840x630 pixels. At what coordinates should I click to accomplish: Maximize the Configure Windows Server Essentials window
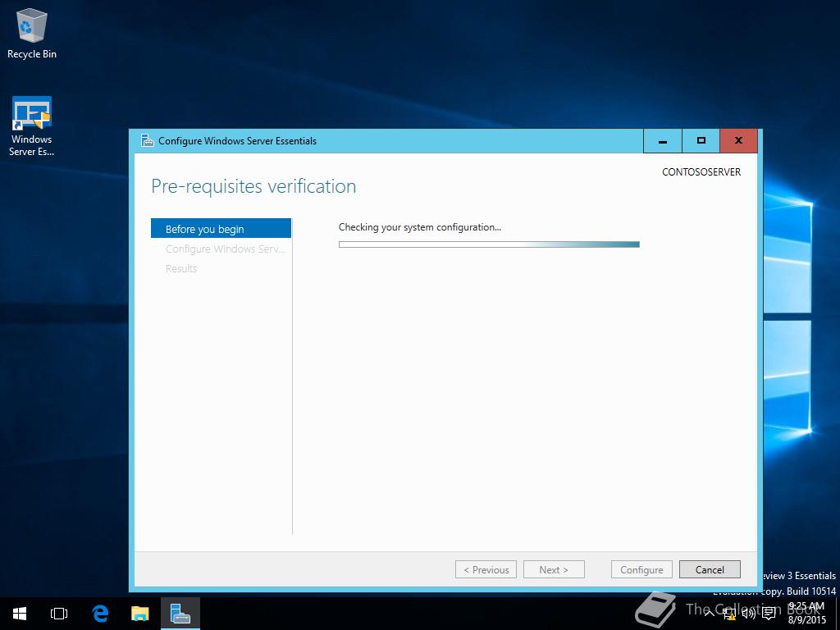(x=701, y=141)
